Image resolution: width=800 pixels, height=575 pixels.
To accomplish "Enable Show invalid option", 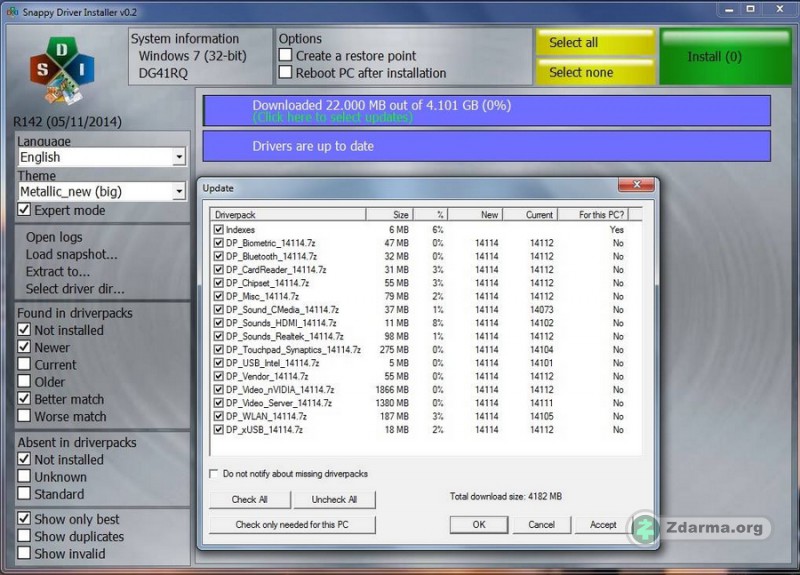I will [24, 553].
